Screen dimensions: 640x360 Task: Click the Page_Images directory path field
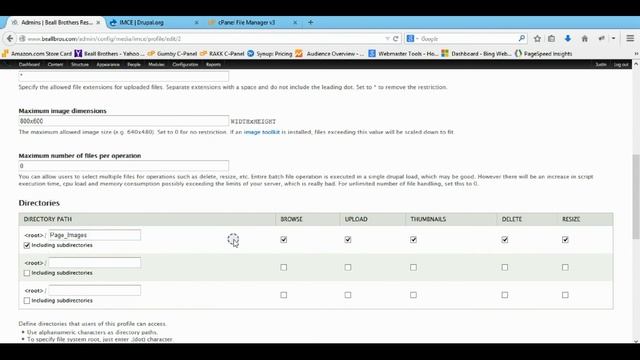pos(95,235)
